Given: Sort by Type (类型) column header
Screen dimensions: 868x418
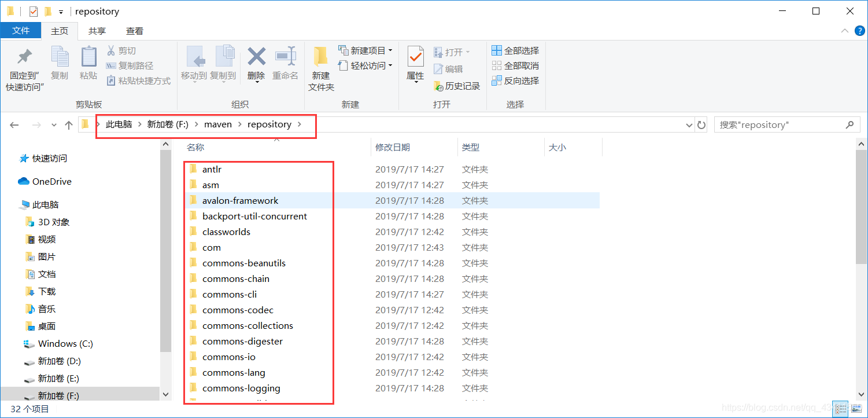Looking at the screenshot, I should tap(471, 148).
